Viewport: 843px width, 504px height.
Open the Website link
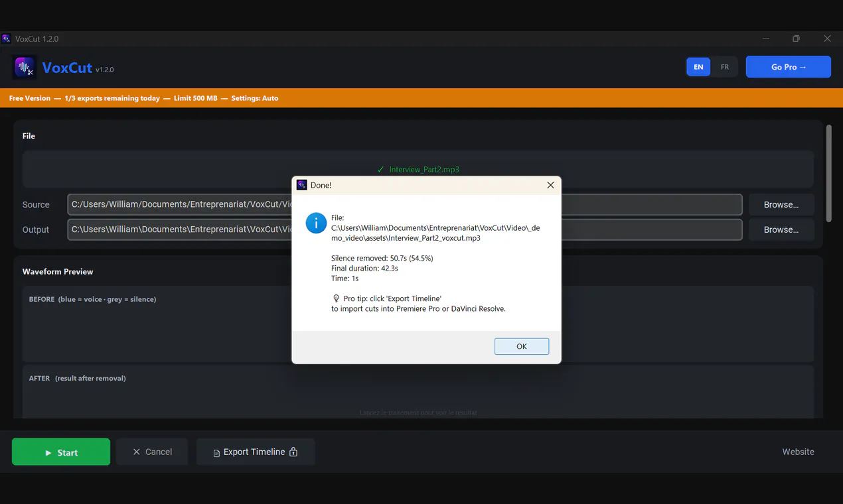click(798, 452)
